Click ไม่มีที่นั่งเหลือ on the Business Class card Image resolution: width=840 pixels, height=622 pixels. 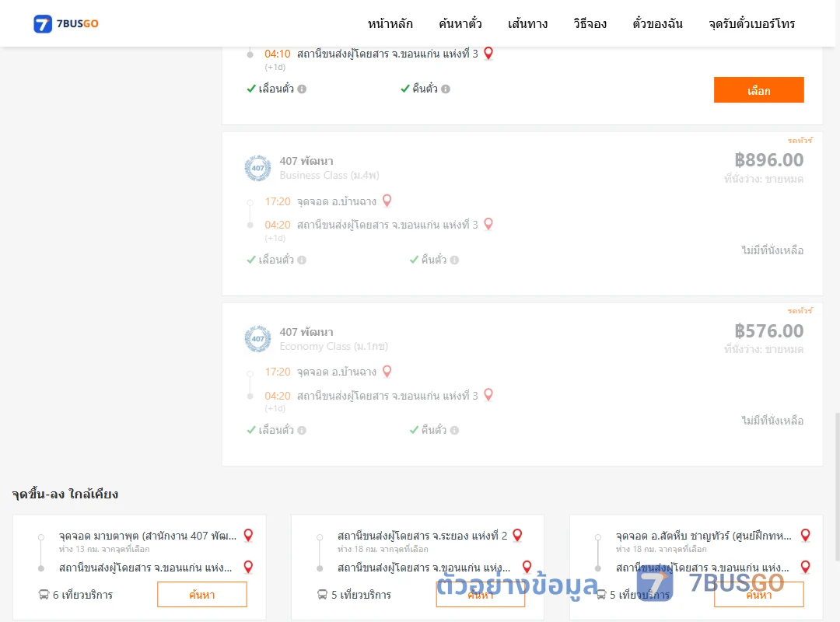click(x=772, y=250)
